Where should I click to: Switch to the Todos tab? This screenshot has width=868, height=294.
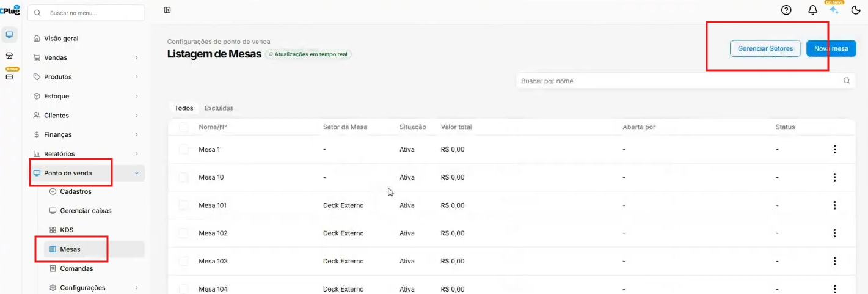(x=184, y=108)
